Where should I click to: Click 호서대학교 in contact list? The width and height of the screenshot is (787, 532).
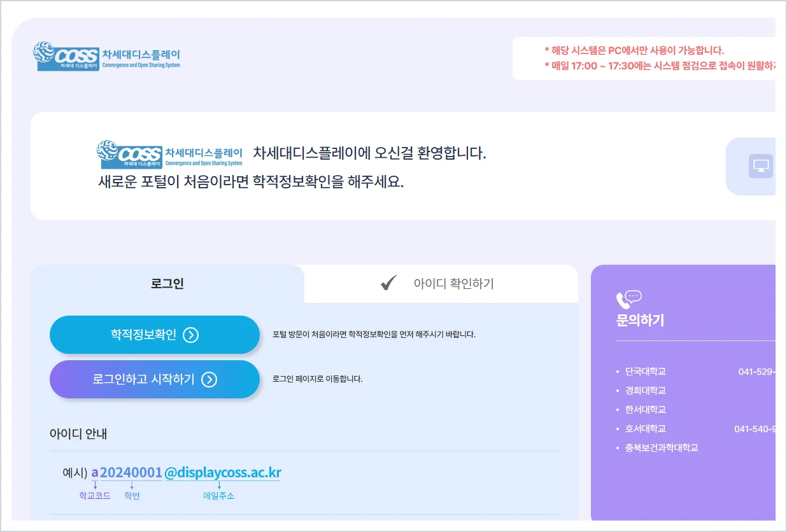(x=645, y=429)
